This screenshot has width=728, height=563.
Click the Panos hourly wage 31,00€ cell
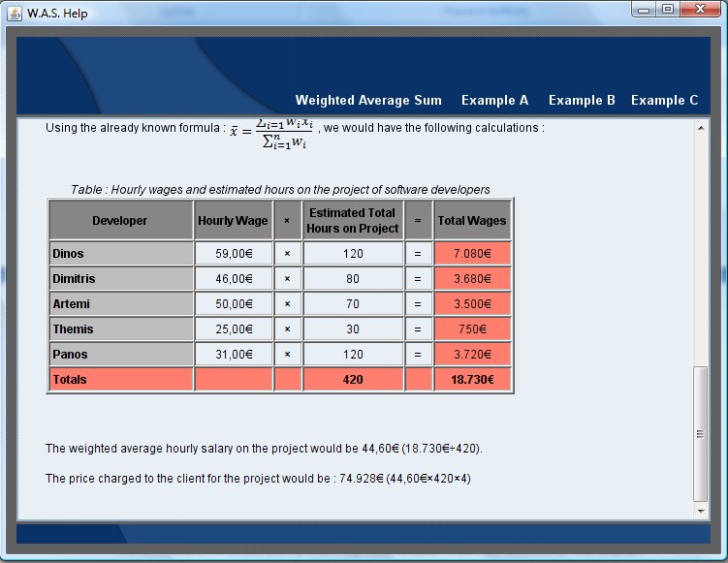coord(233,355)
